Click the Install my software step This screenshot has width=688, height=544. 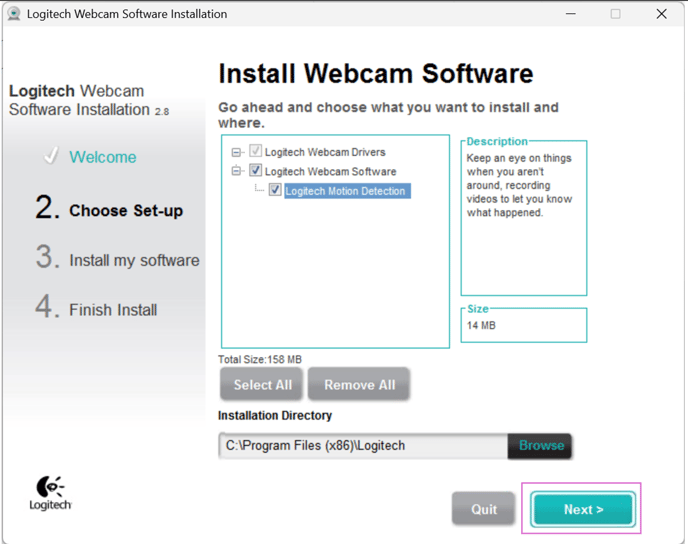pyautogui.click(x=133, y=260)
